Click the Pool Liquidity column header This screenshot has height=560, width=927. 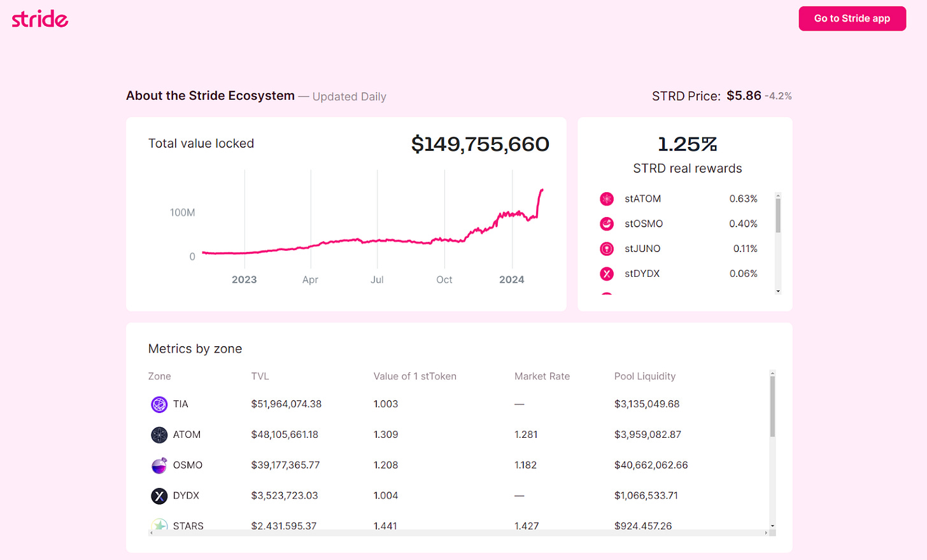click(x=644, y=376)
